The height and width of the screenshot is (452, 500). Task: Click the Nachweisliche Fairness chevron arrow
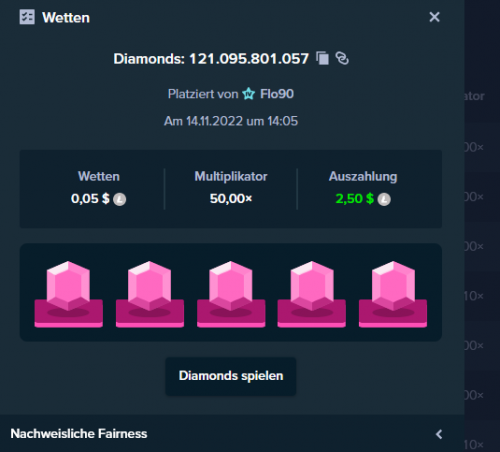439,434
